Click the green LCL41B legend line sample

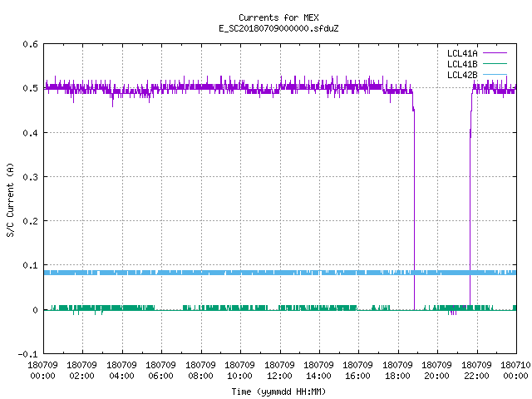pos(495,63)
